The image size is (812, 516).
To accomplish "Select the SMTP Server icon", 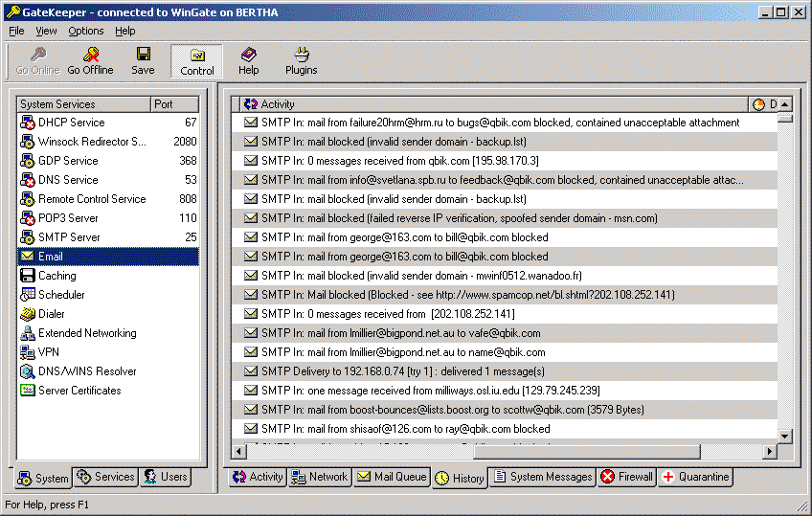I will (28, 237).
